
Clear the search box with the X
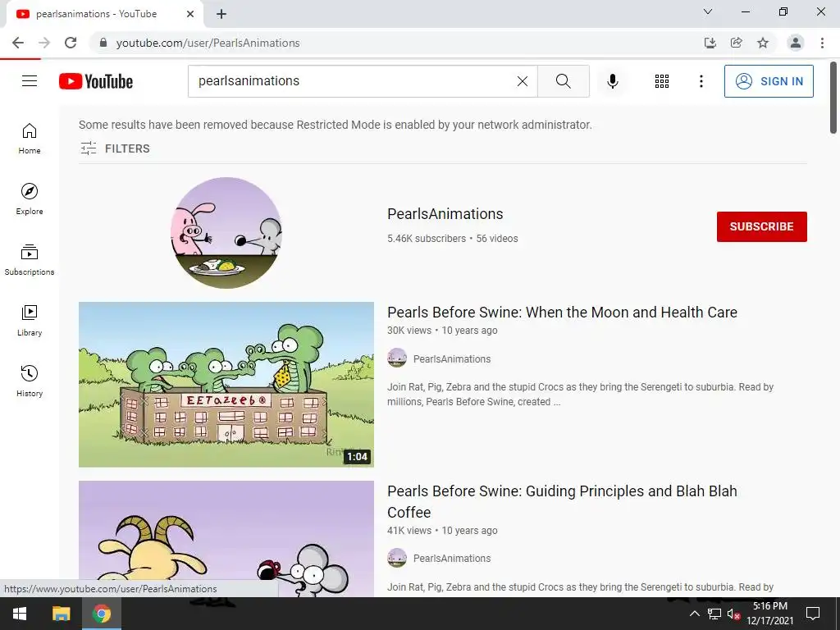[523, 81]
